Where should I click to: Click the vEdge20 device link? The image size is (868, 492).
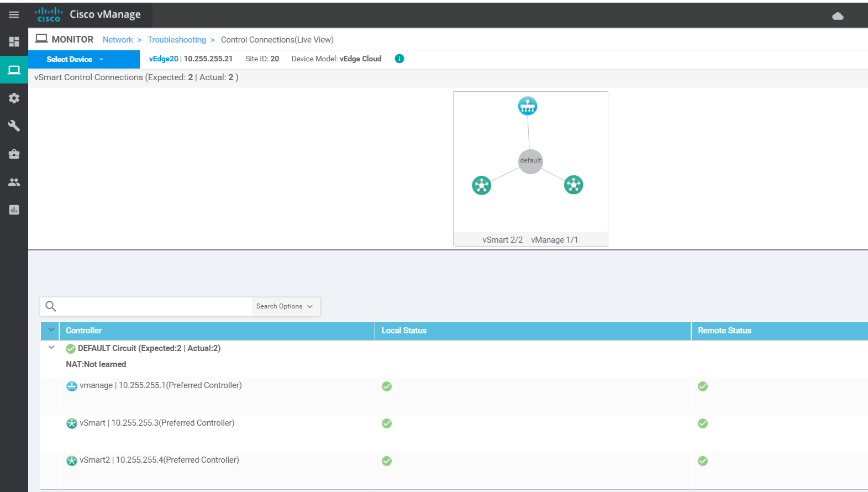coord(164,59)
